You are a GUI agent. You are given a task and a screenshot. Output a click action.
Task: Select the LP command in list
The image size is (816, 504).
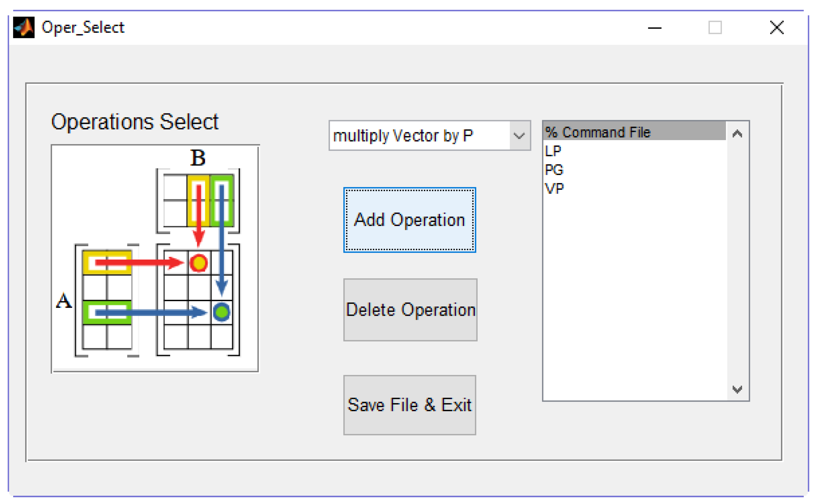(x=552, y=151)
